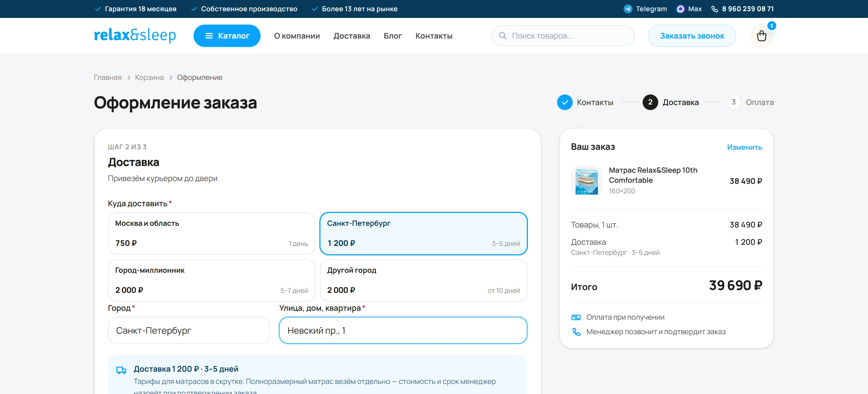Open the Блог navigation item

coord(393,36)
